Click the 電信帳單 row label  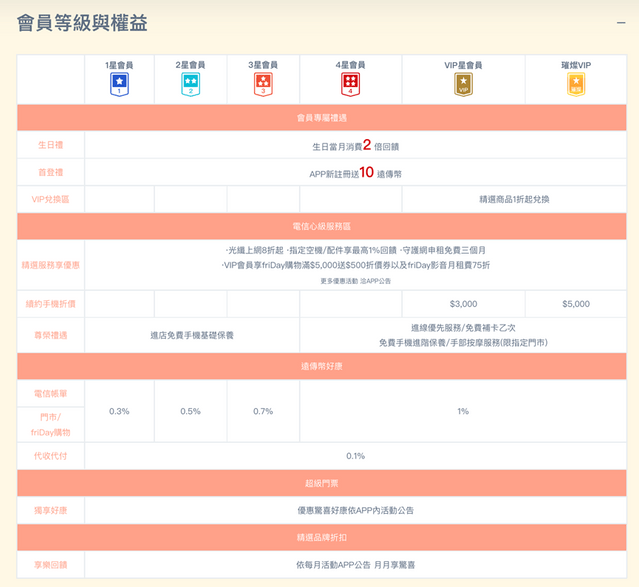tap(51, 394)
